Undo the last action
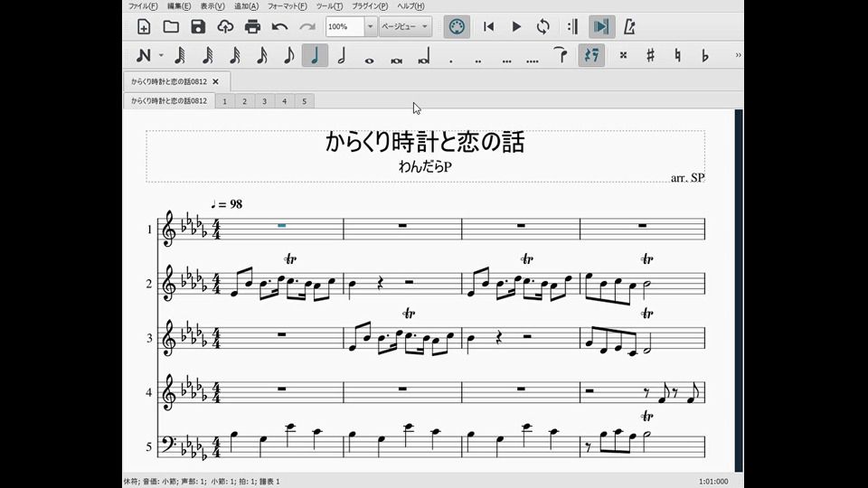This screenshot has height=488, width=868. click(x=279, y=26)
